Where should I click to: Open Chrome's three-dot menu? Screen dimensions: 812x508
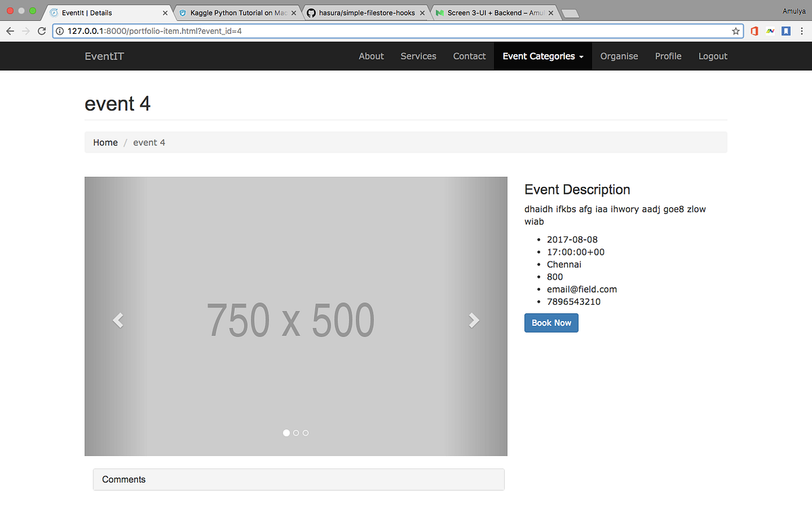(801, 30)
